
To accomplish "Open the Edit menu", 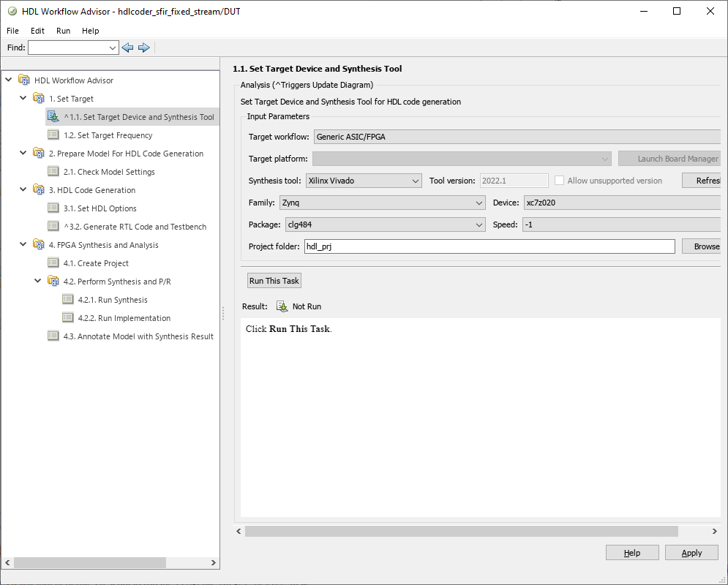I will 37,31.
